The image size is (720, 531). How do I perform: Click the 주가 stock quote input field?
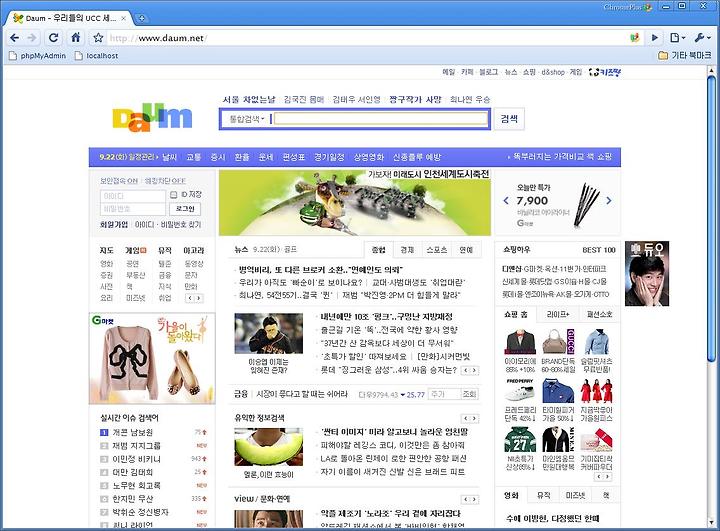pyautogui.click(x=444, y=394)
